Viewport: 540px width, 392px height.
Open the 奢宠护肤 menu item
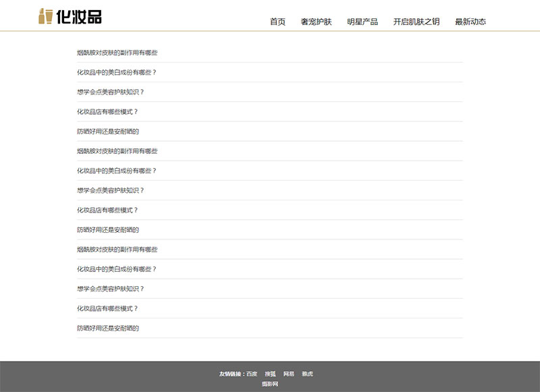[316, 22]
